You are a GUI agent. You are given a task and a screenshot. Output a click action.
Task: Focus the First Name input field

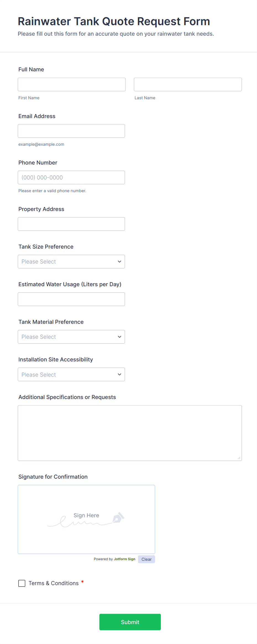click(72, 84)
